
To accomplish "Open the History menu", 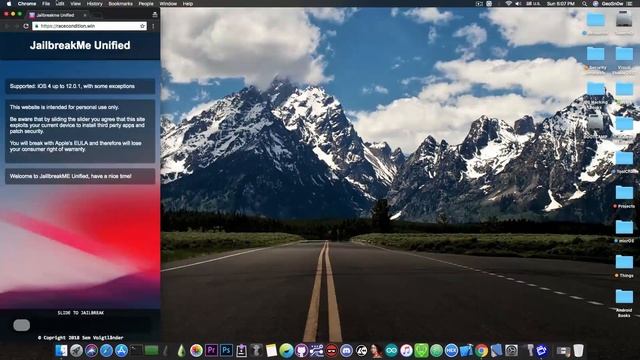I will coord(95,4).
